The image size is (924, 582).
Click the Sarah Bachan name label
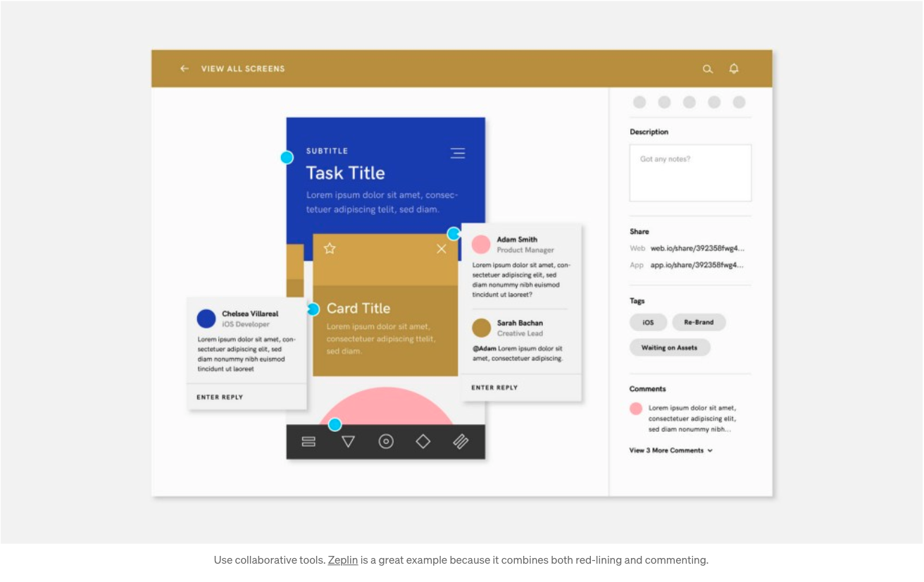click(x=520, y=323)
